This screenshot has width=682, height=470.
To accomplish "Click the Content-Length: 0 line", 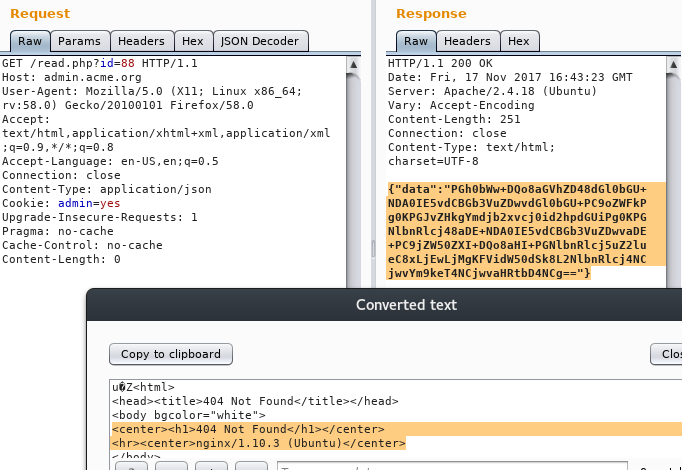I will coord(61,259).
